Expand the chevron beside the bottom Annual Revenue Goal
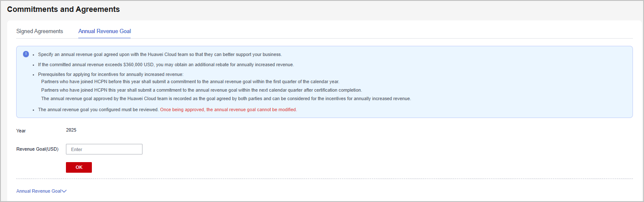Viewport: 644px width, 202px height. tap(64, 191)
